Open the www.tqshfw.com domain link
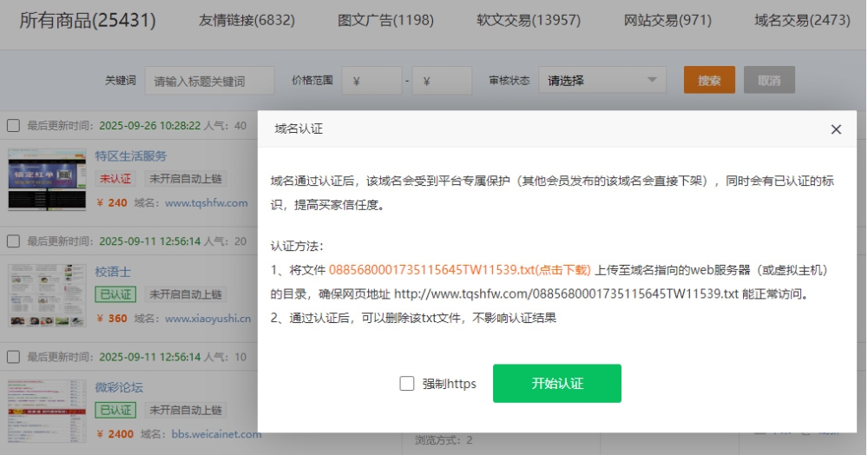The image size is (868, 455). (x=206, y=203)
